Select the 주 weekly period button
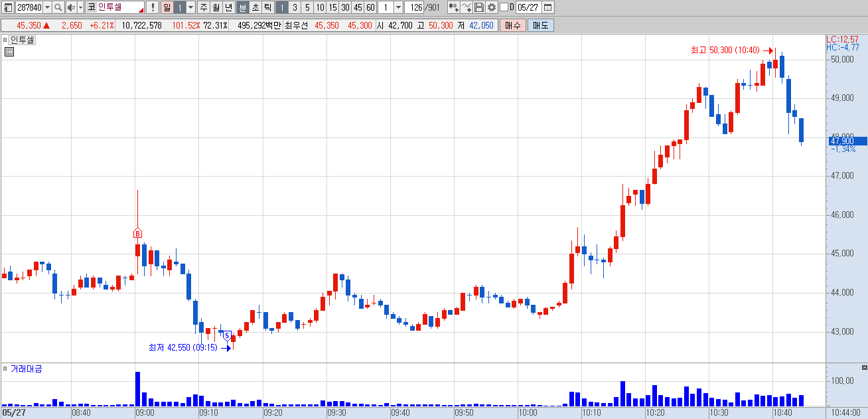The height and width of the screenshot is (419, 868). coord(203,7)
